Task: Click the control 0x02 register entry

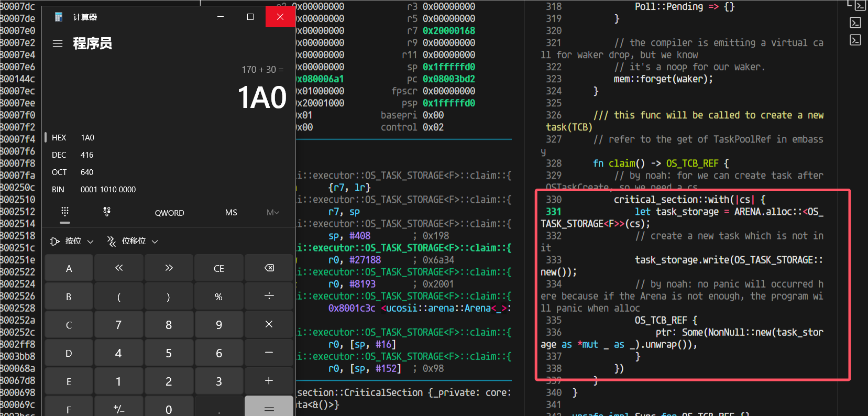Action: (x=412, y=127)
